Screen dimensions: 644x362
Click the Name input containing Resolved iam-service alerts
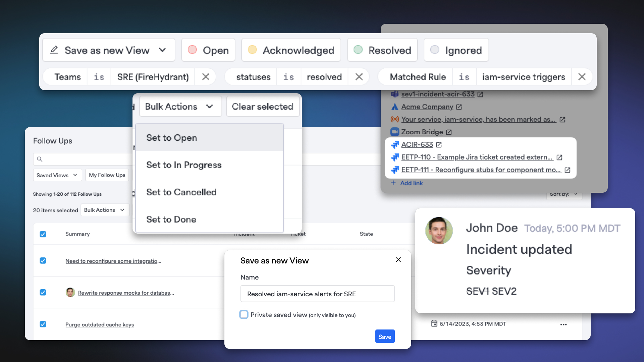(x=317, y=294)
